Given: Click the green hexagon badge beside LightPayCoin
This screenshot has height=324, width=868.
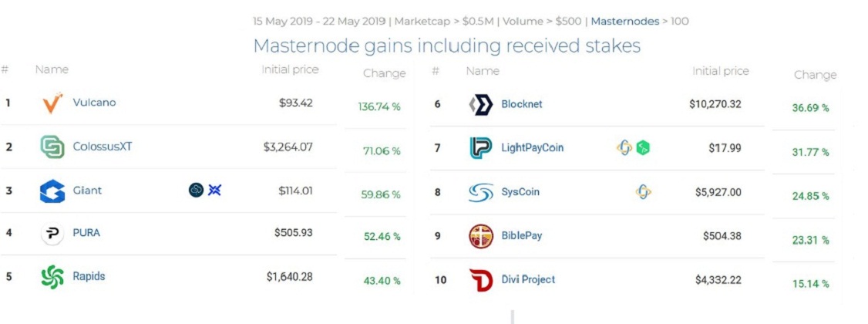Looking at the screenshot, I should tap(643, 148).
